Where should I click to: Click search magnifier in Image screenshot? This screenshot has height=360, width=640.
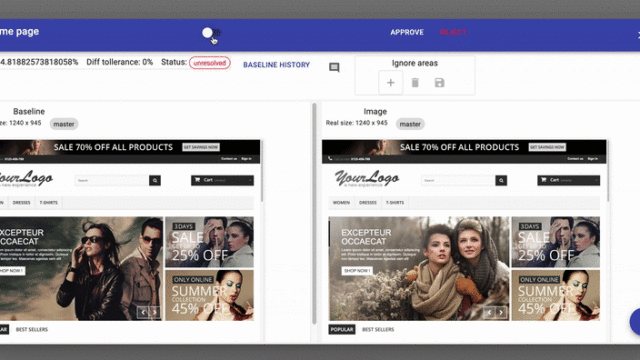501,180
